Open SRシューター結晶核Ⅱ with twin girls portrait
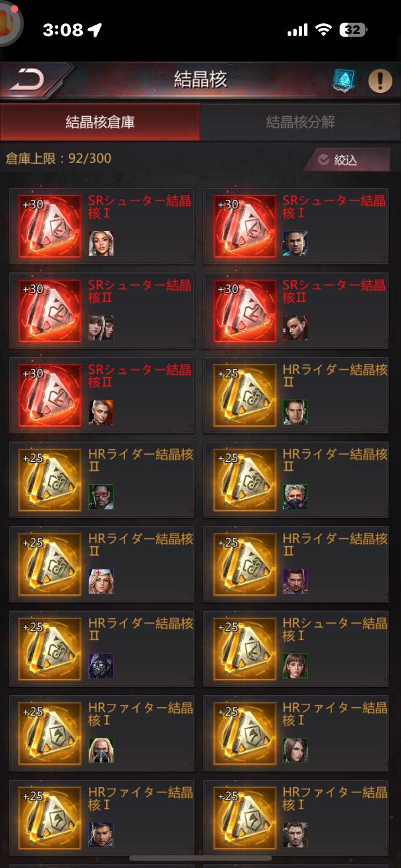 tap(102, 310)
